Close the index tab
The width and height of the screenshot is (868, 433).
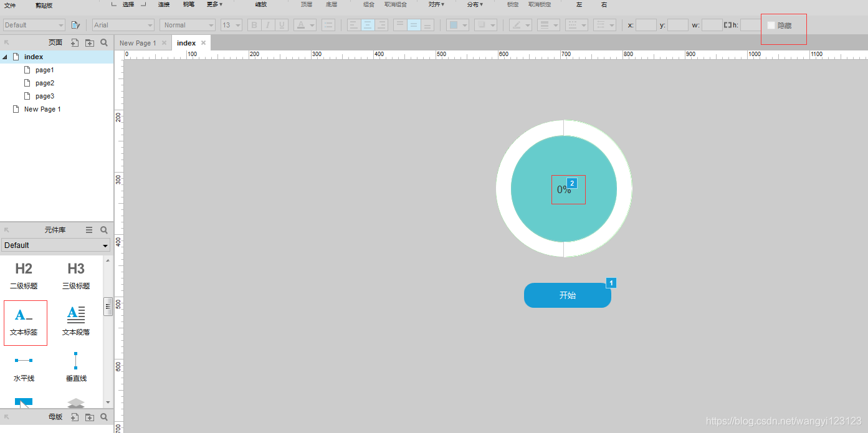[x=203, y=43]
